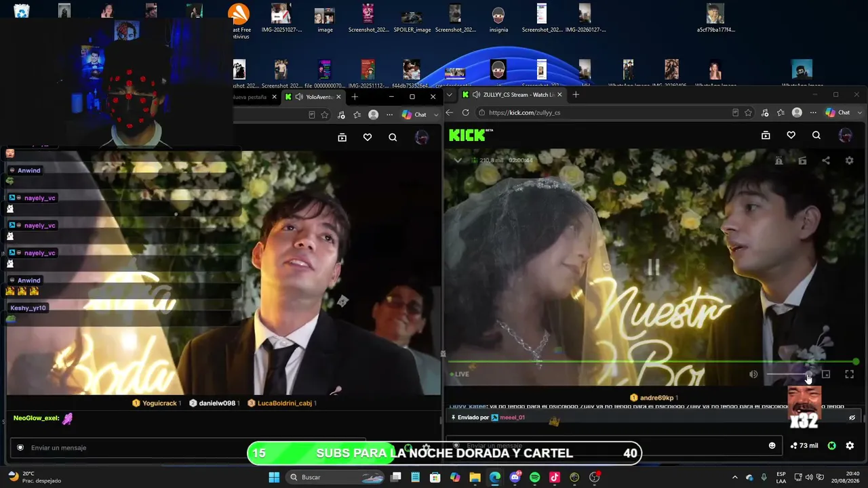Viewport: 868px width, 488px height.
Task: Seek on the green stream progress bar
Action: (x=652, y=362)
